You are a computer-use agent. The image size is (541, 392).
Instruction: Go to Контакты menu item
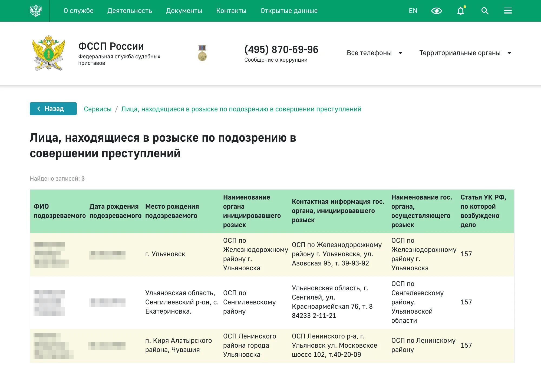point(231,11)
